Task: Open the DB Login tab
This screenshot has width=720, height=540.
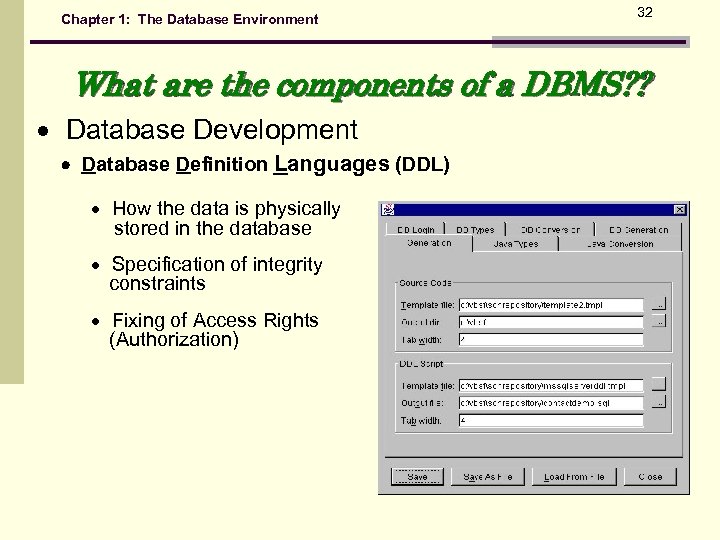Action: (x=416, y=230)
